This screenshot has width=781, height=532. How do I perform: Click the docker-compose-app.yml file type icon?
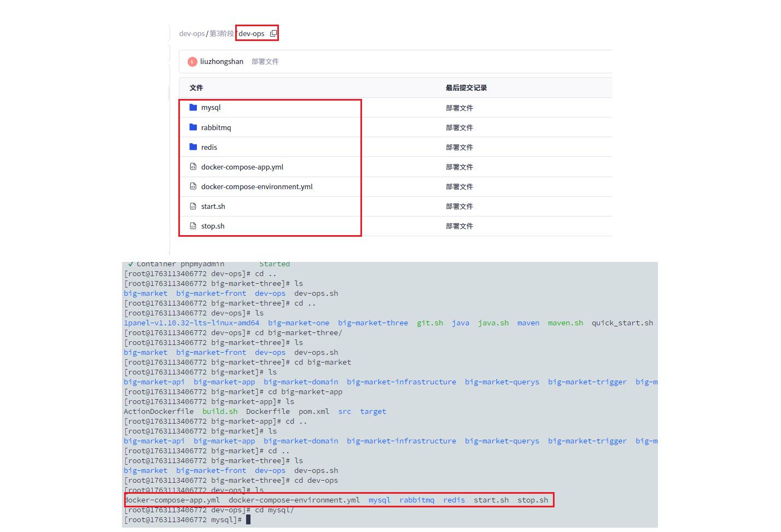point(194,167)
